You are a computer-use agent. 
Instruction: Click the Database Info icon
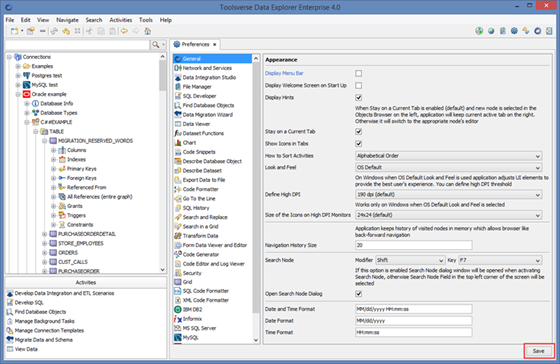35,103
